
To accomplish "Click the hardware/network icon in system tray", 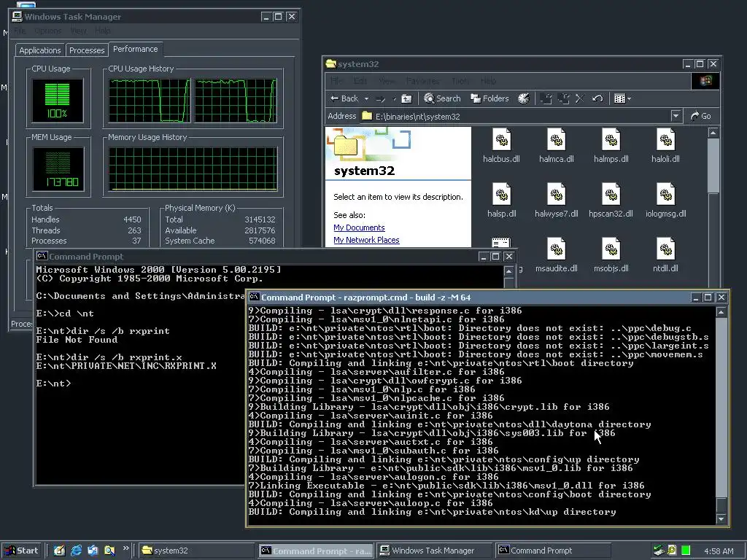I will click(659, 551).
